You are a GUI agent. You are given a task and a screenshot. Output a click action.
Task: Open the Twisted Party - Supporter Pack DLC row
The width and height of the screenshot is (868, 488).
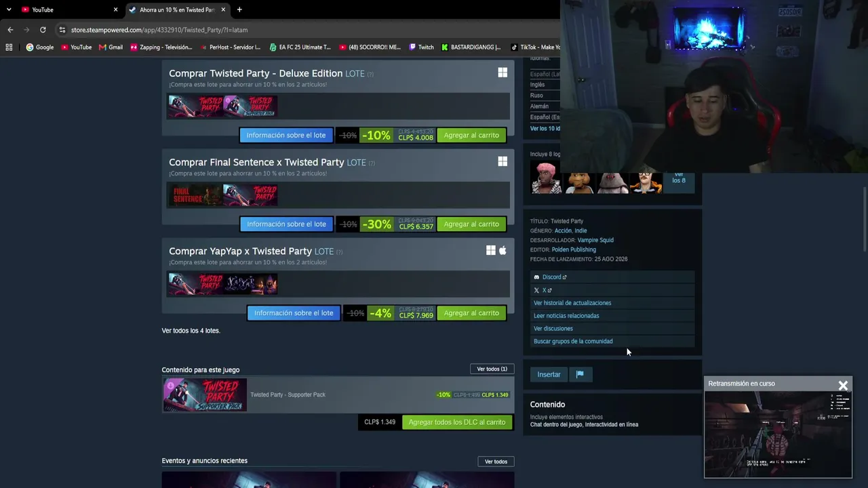[x=337, y=395]
